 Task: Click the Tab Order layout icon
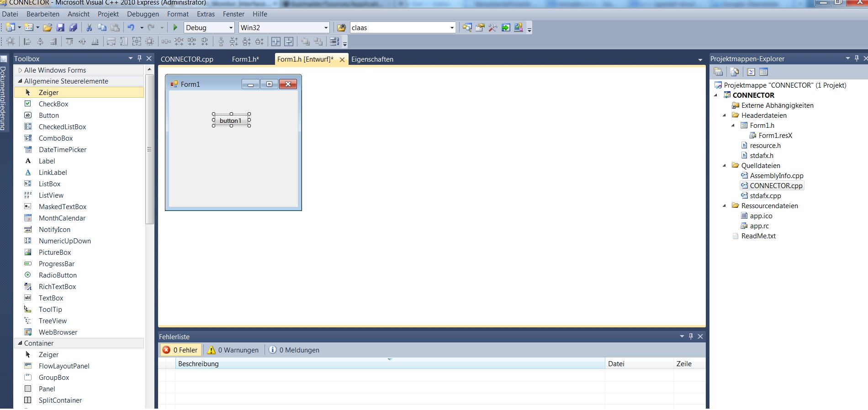click(334, 42)
